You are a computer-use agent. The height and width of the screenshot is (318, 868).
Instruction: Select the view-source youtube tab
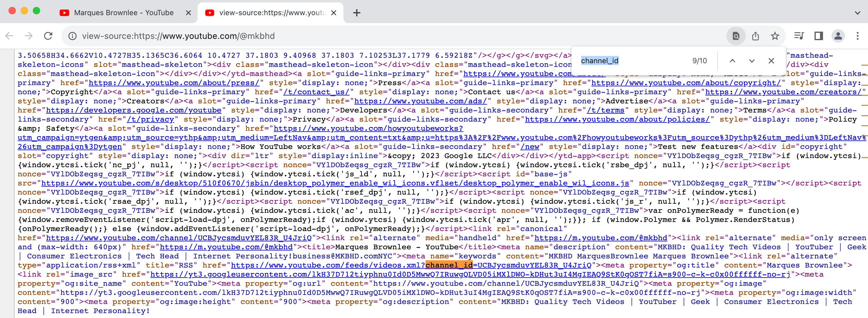click(270, 13)
